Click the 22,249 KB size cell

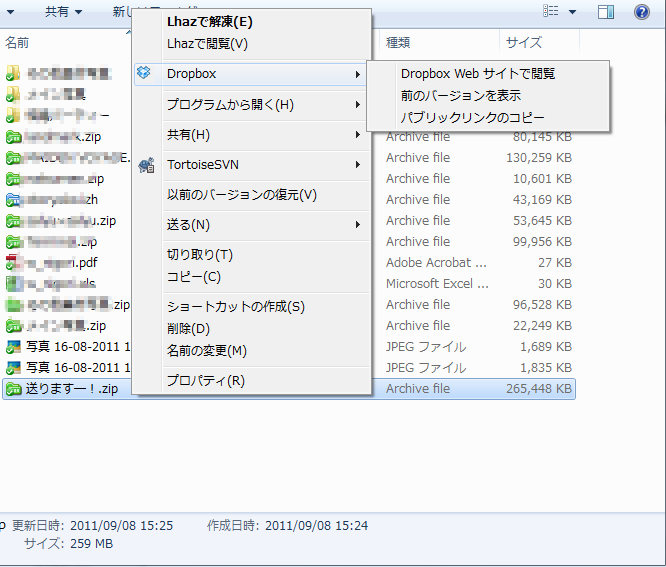pos(542,326)
